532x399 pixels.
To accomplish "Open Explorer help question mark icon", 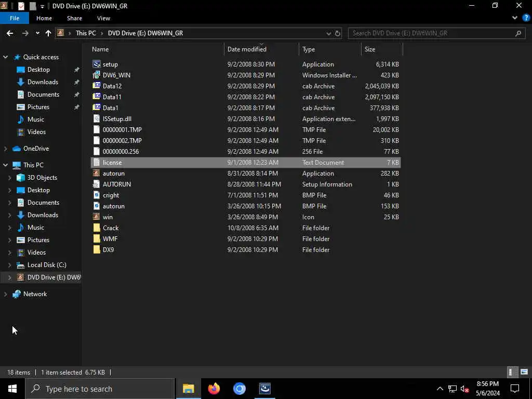I will click(526, 18).
